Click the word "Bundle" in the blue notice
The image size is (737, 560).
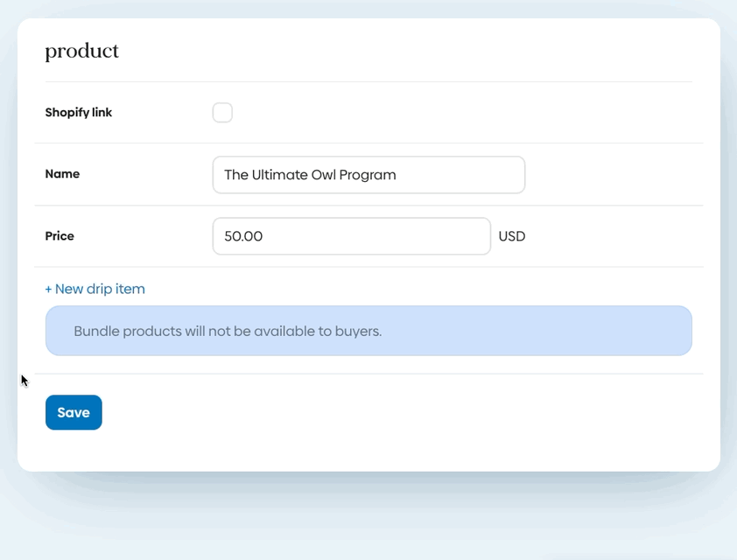(x=96, y=332)
